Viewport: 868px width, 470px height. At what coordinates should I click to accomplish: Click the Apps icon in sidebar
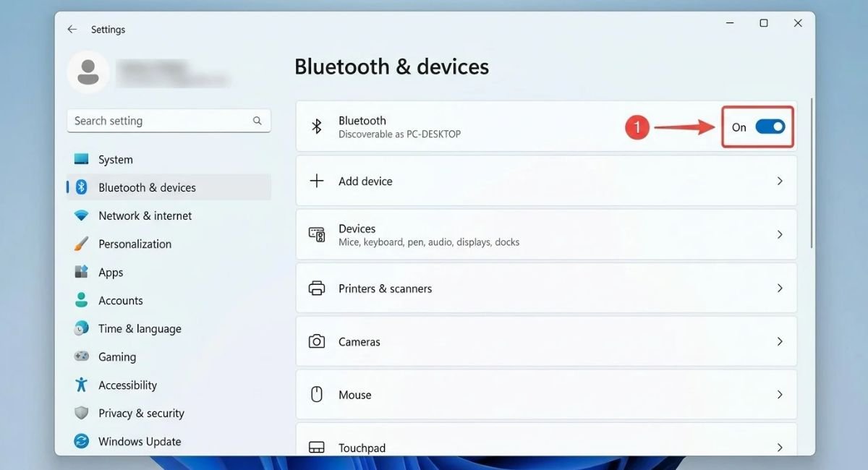82,272
